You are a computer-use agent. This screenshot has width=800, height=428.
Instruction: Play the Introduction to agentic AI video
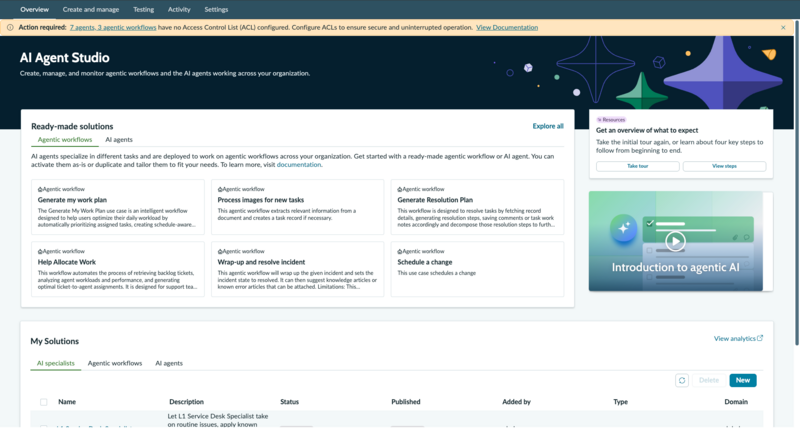tap(675, 241)
